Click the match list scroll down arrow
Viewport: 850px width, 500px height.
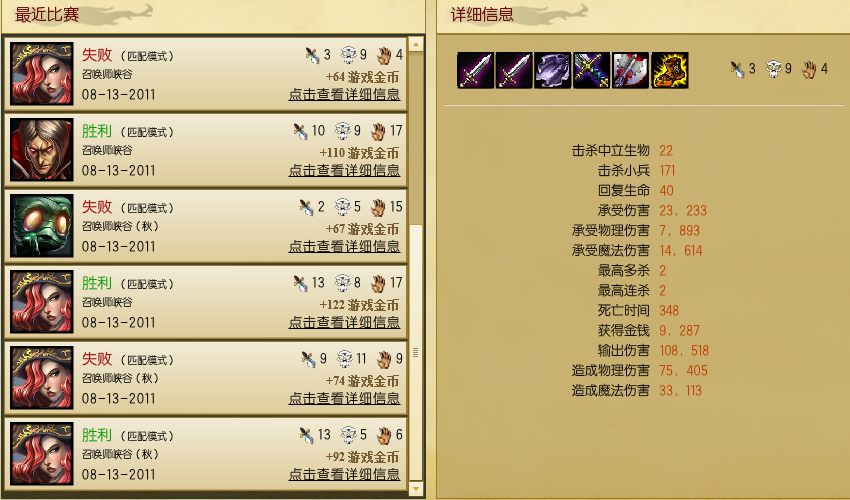click(x=416, y=488)
